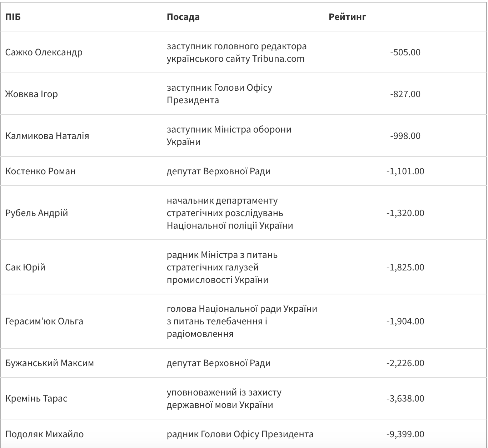This screenshot has height=448, width=488.
Task: Click the -505.00 rating value
Action: point(405,52)
